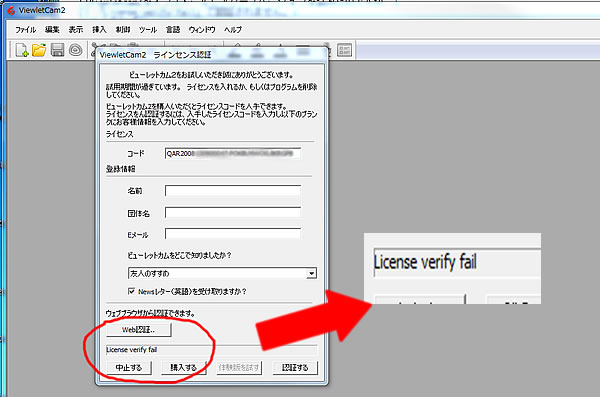
Task: Click the small License verify fail status text
Action: click(x=132, y=350)
